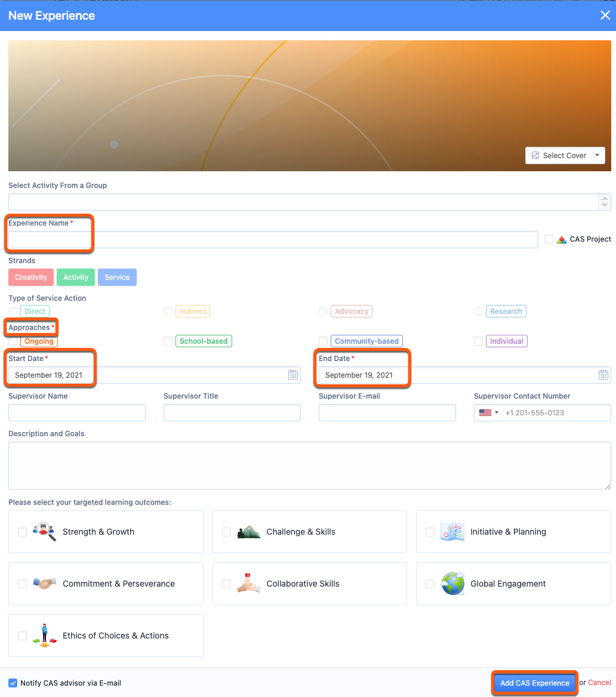Image resolution: width=616 pixels, height=697 pixels.
Task: Click the CAS Project triangle icon
Action: 562,240
